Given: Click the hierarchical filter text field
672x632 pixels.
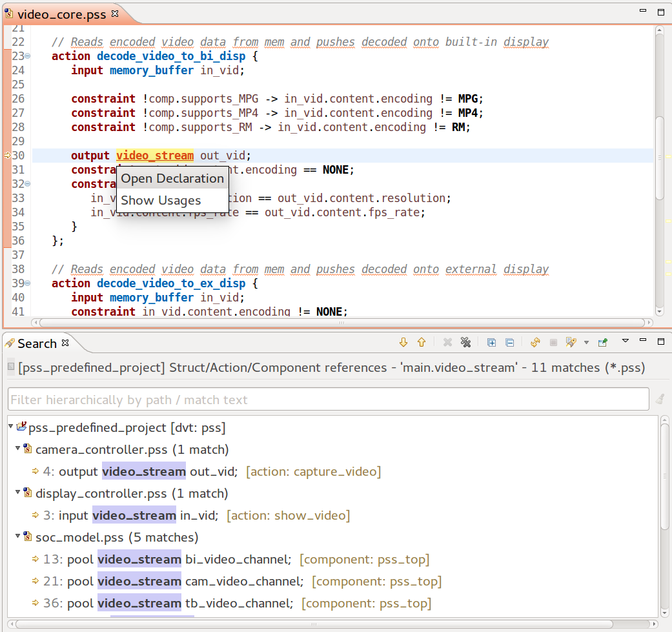Looking at the screenshot, I should coord(328,400).
